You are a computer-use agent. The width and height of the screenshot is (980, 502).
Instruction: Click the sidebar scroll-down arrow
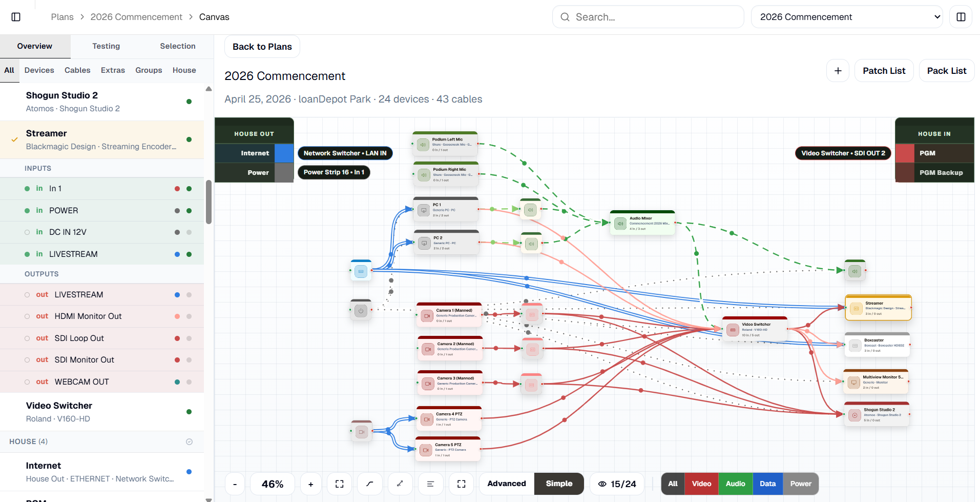208,499
